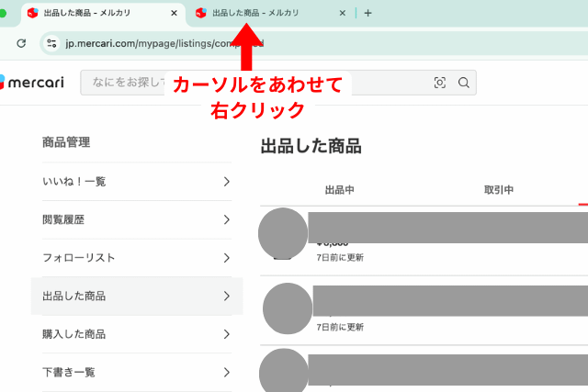This screenshot has width=588, height=392.
Task: Open image search with the camera icon
Action: 440,84
